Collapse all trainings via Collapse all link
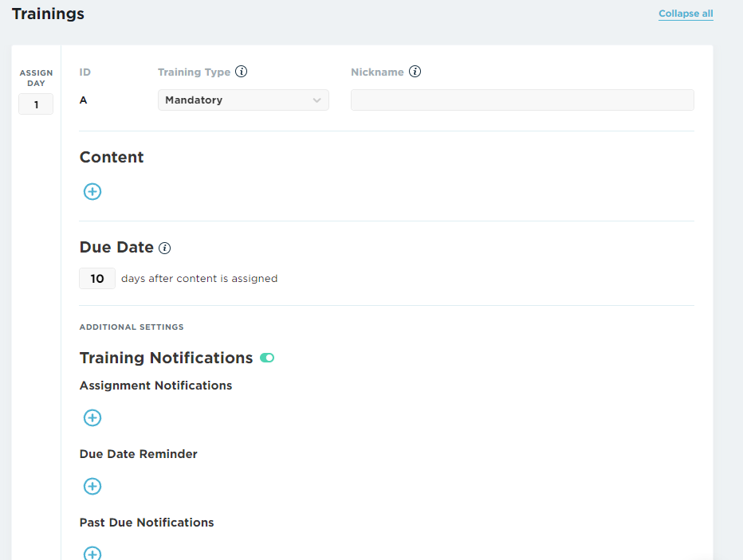Image resolution: width=743 pixels, height=560 pixels. 686,14
